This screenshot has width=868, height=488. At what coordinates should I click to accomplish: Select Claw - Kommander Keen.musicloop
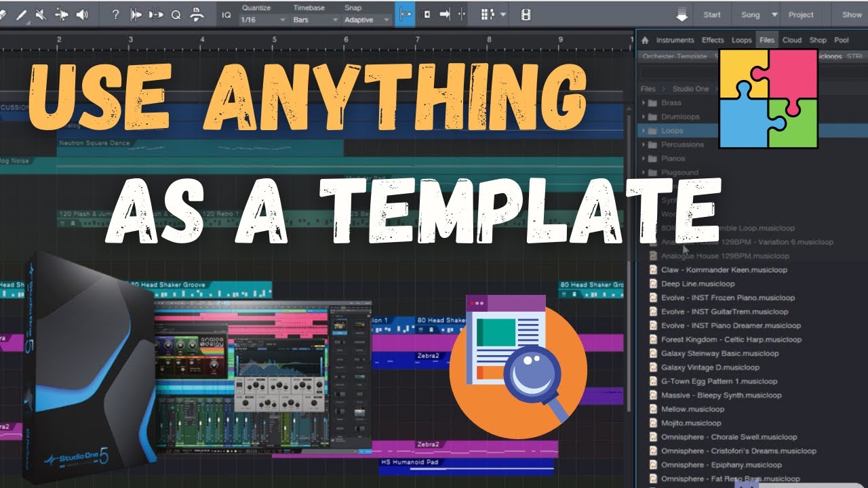724,270
